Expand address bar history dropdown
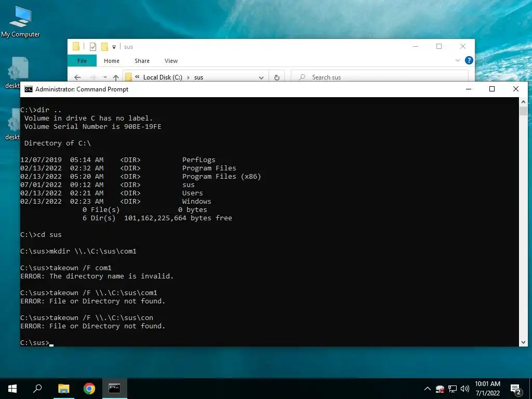 [261, 77]
